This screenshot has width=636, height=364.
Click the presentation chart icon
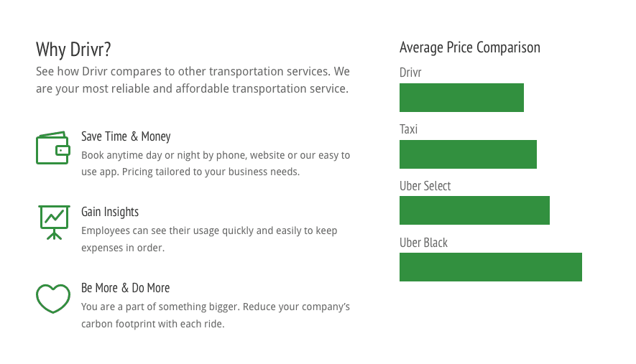click(54, 222)
